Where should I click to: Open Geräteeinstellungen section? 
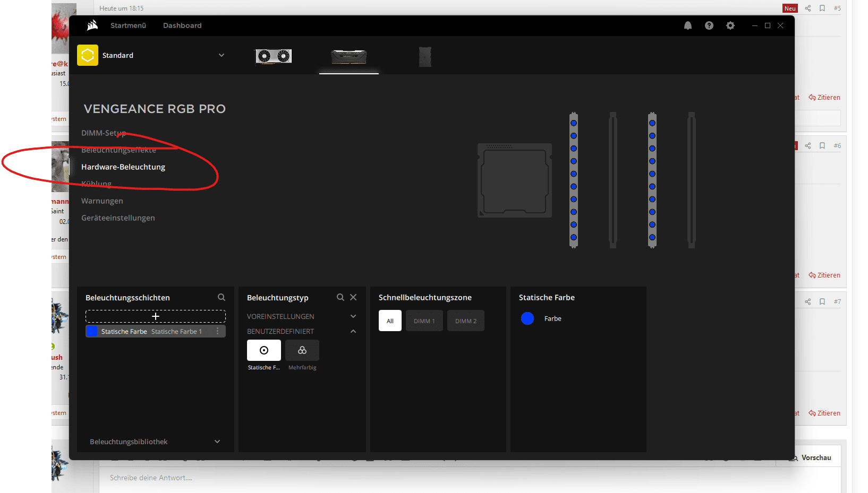118,218
